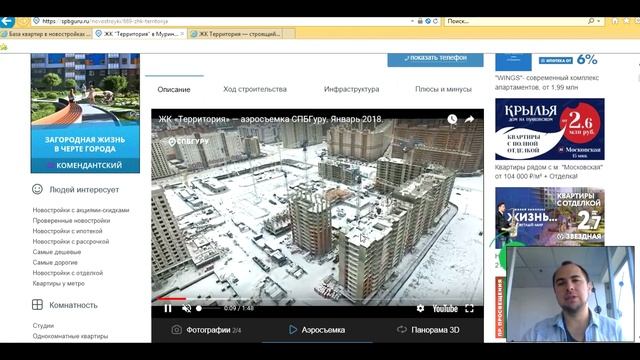Open the Однокомнатные квартиры link

pyautogui.click(x=70, y=336)
